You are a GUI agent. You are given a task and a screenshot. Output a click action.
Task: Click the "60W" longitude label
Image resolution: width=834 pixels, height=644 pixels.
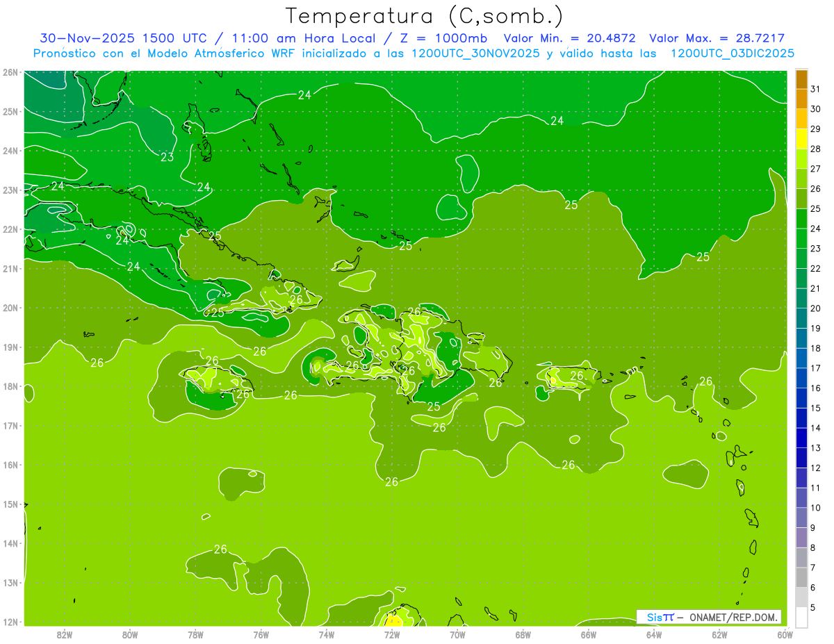[x=785, y=634]
